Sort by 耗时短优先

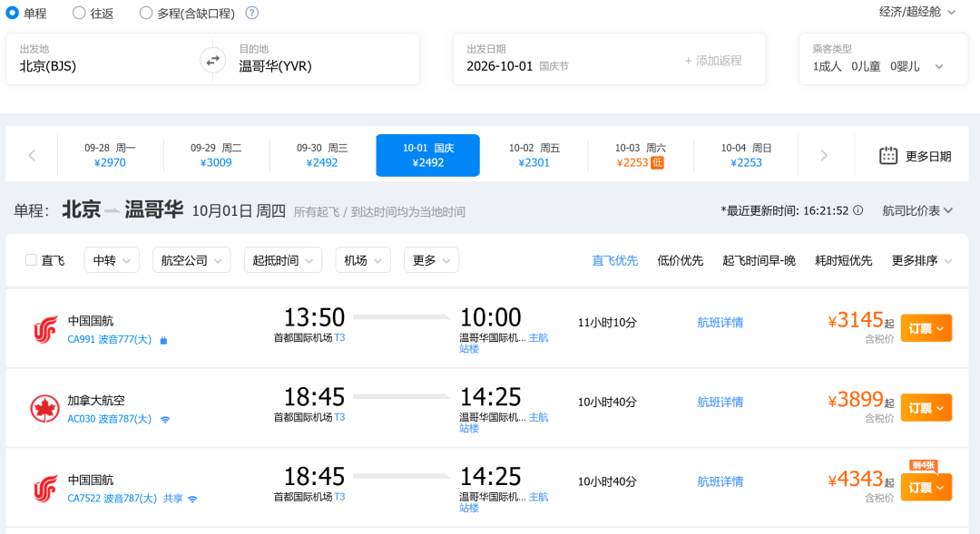(843, 260)
